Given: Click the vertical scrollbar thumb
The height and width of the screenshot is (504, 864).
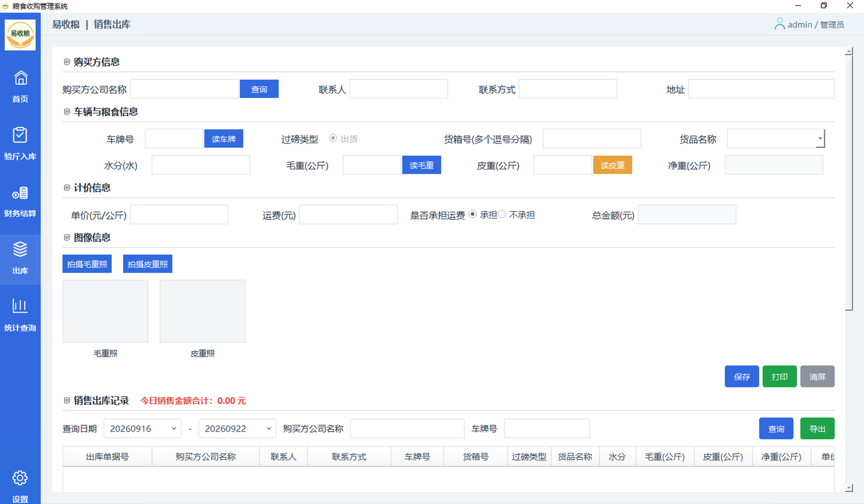Looking at the screenshot, I should pos(849,182).
